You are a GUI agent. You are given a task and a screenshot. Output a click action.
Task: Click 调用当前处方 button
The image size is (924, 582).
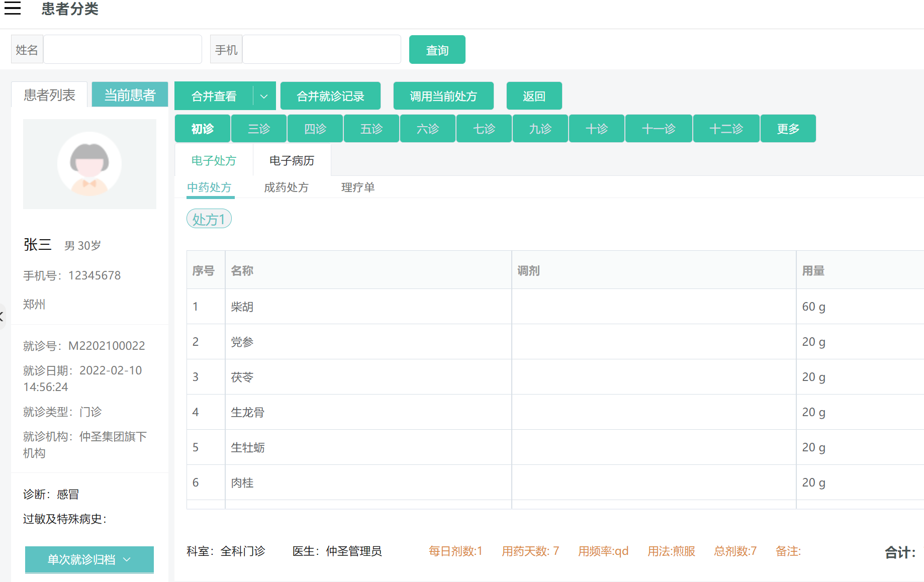[443, 96]
